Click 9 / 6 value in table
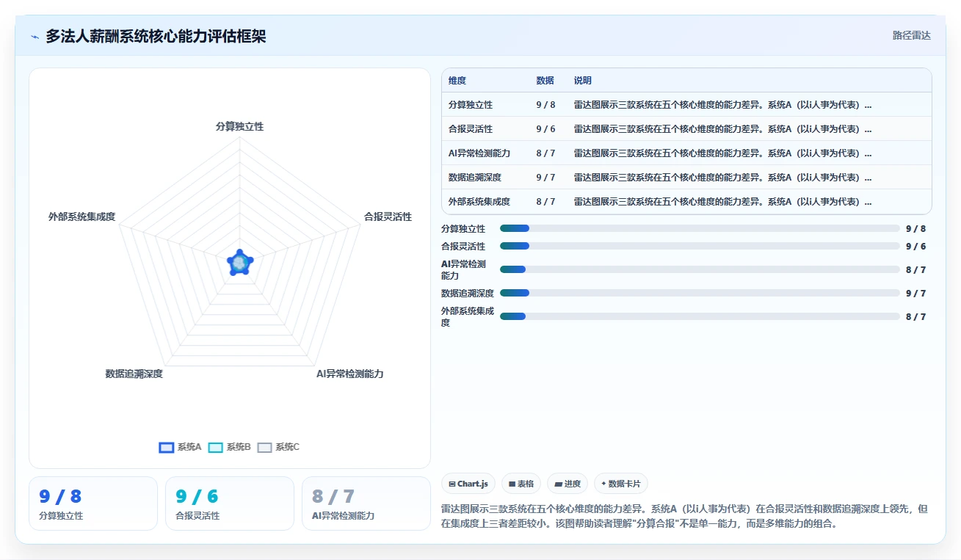This screenshot has width=961, height=560. coord(546,129)
